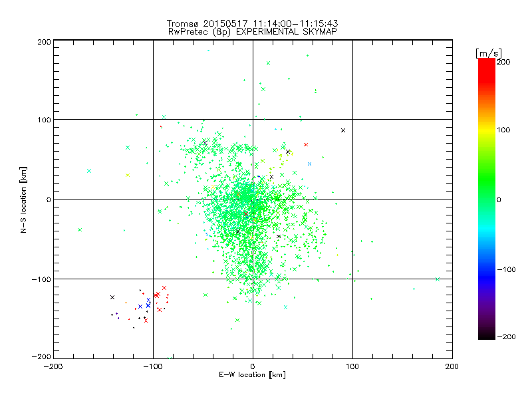The image size is (532, 399).
Task: Click the black X marker near -140 km, -123 km
Action: coord(112,297)
